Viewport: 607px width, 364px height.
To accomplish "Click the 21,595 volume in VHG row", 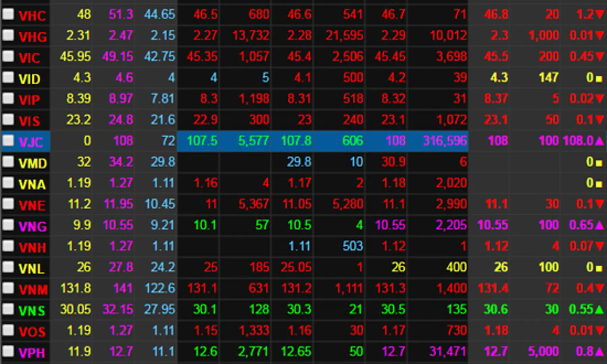I will pyautogui.click(x=344, y=35).
